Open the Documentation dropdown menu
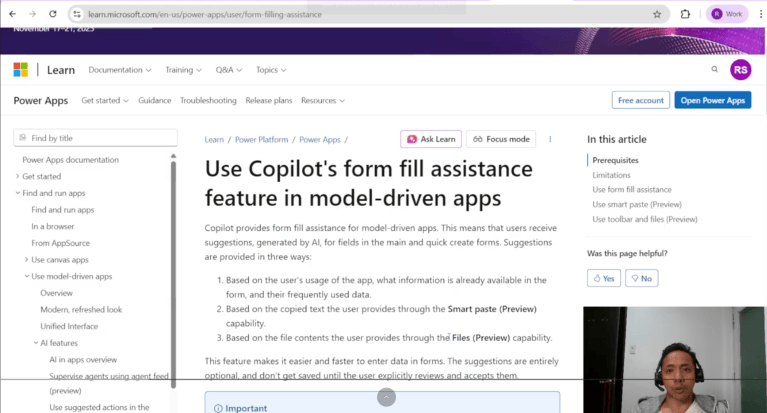The image size is (767, 413). pyautogui.click(x=120, y=70)
